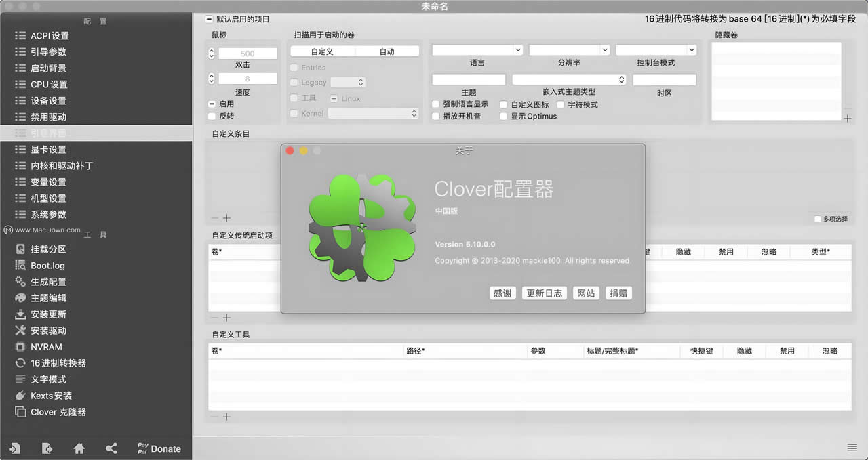Select the 自定义 scan segment
The image size is (868, 460).
(322, 51)
